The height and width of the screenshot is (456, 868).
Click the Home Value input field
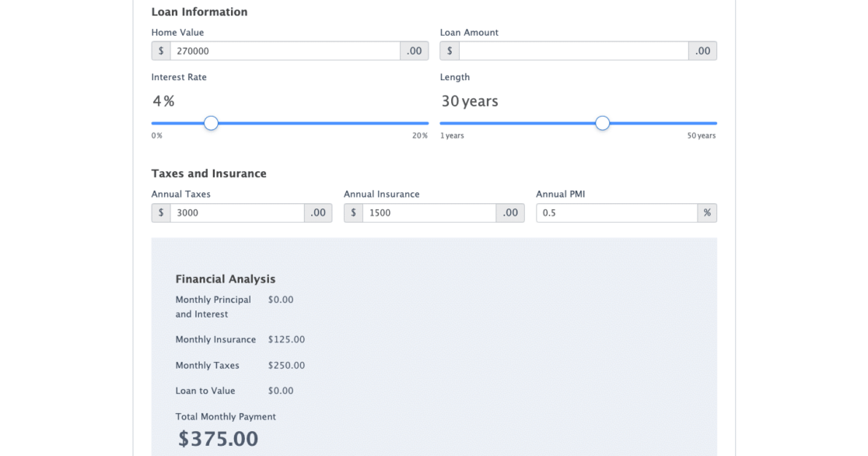(x=285, y=51)
